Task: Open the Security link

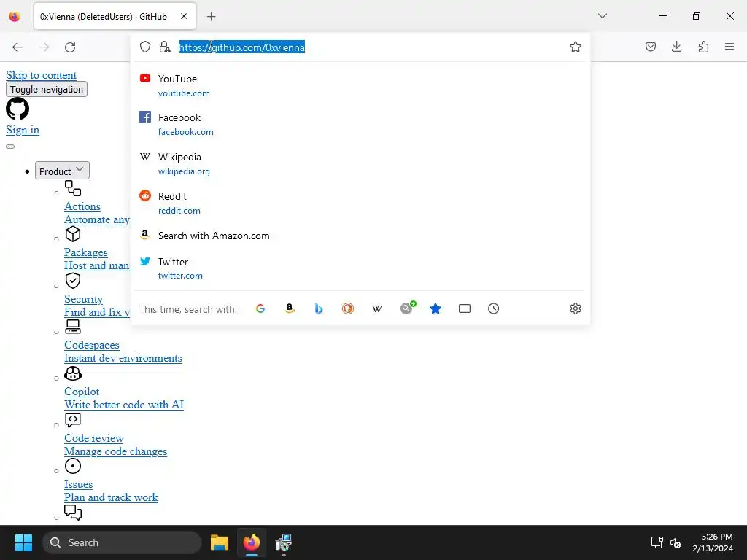Action: (x=83, y=299)
